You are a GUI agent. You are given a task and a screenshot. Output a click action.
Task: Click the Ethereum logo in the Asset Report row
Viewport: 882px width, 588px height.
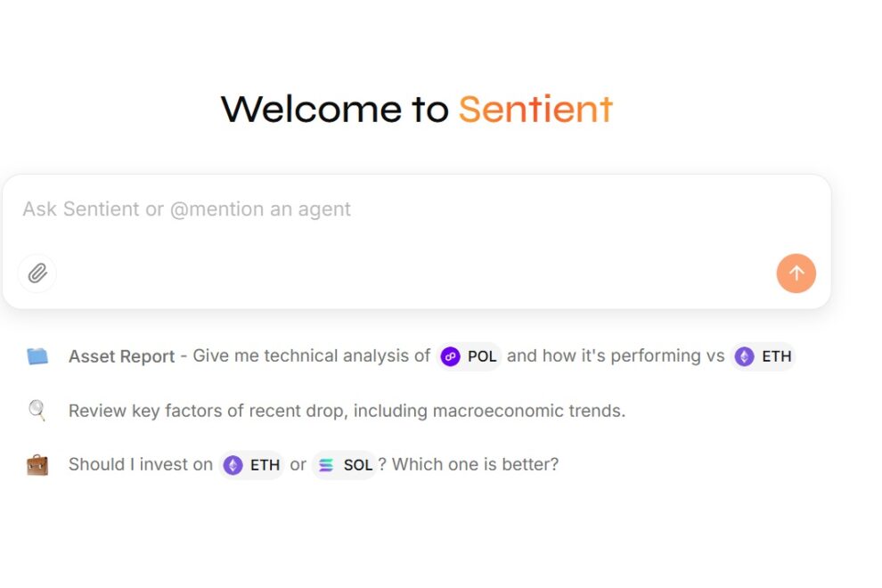click(744, 355)
